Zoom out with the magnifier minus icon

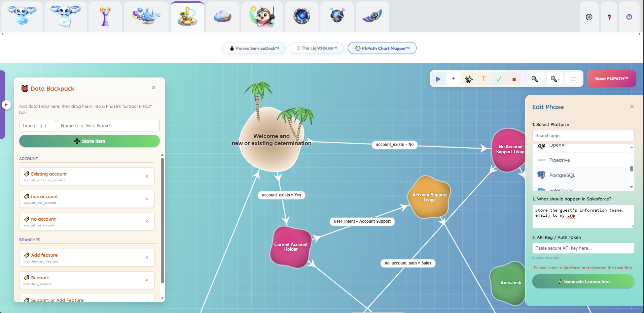554,79
